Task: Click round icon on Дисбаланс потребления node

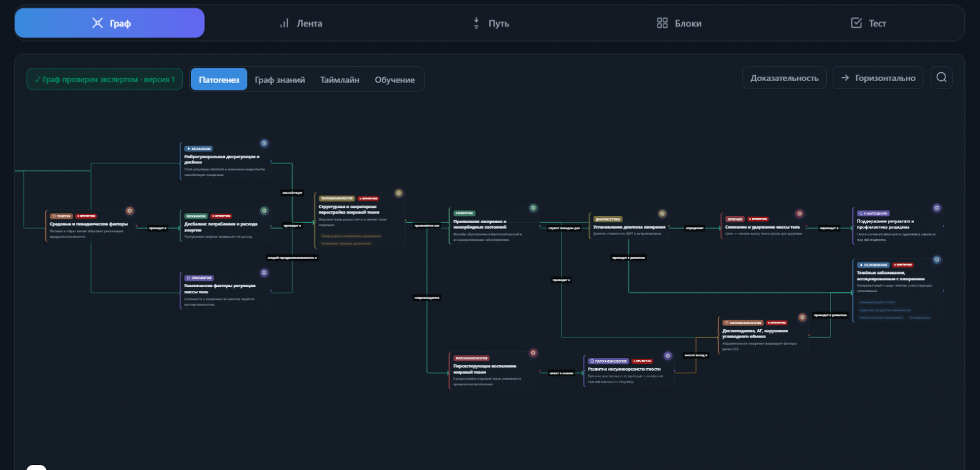Action: click(x=264, y=210)
